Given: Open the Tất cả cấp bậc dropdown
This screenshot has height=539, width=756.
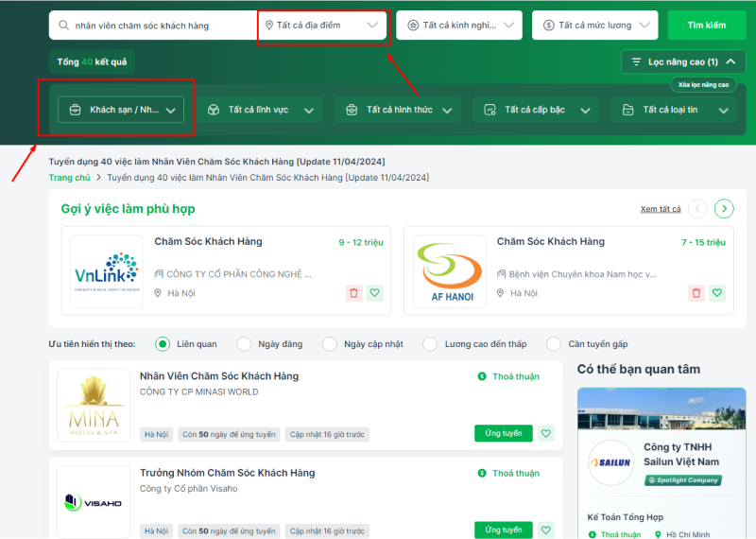Looking at the screenshot, I should [x=536, y=110].
